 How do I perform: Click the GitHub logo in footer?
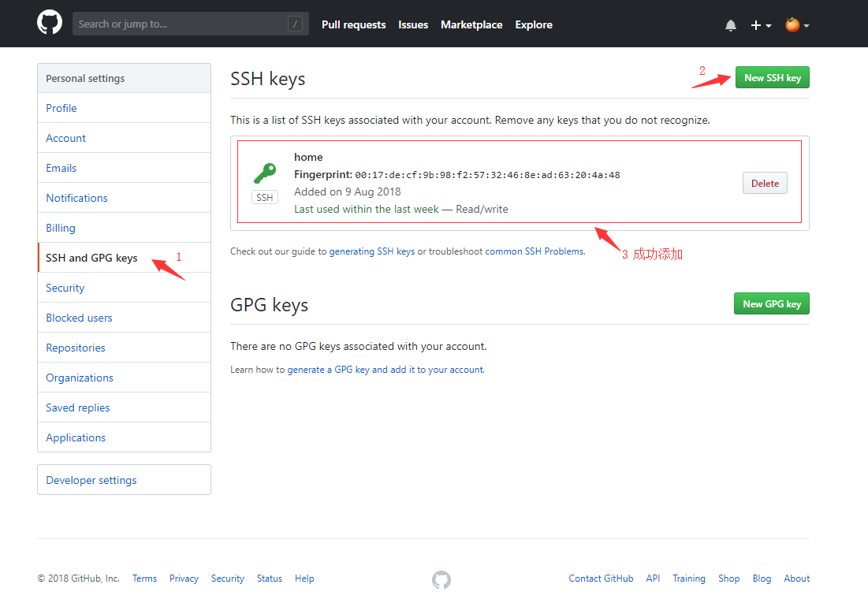(x=441, y=580)
